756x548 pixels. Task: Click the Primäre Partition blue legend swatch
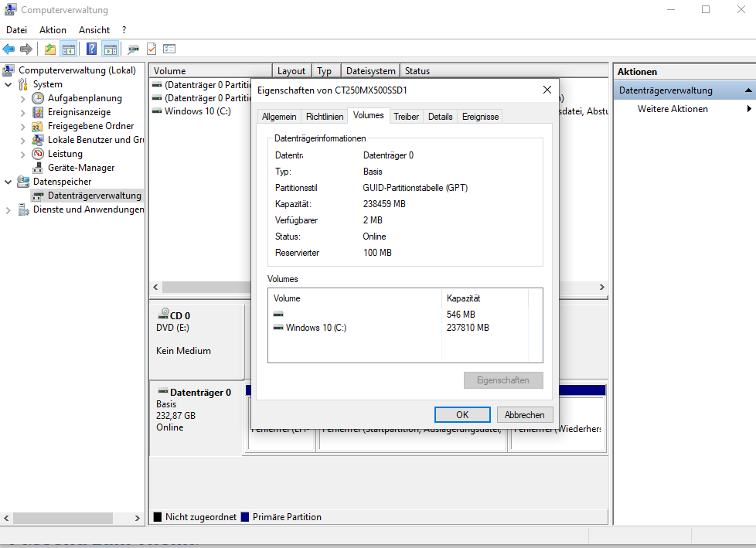tap(245, 517)
